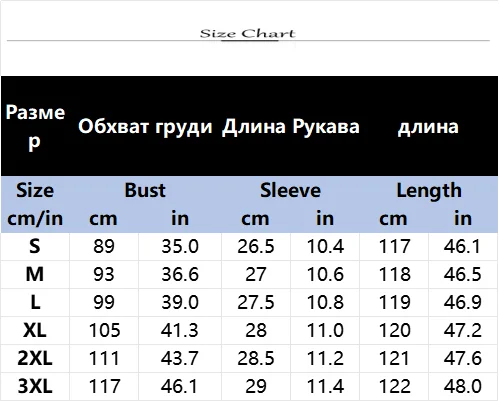
Task: Click the cm/in unit label cell
Action: (x=35, y=219)
